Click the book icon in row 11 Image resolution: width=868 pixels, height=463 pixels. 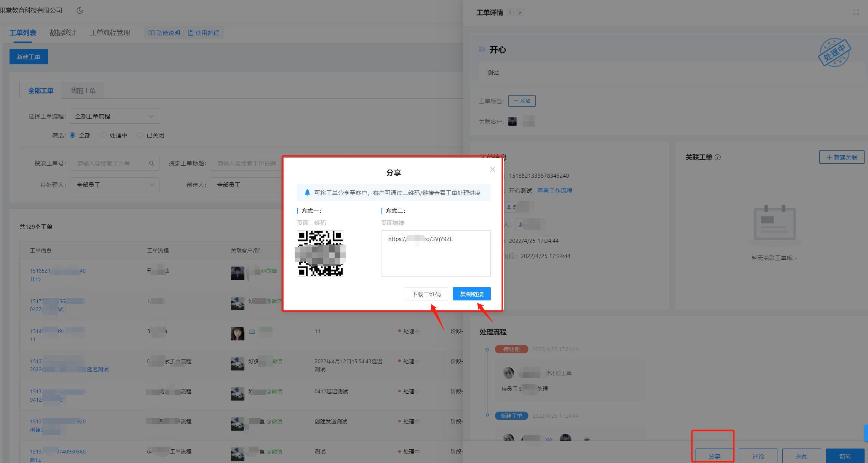[252, 332]
